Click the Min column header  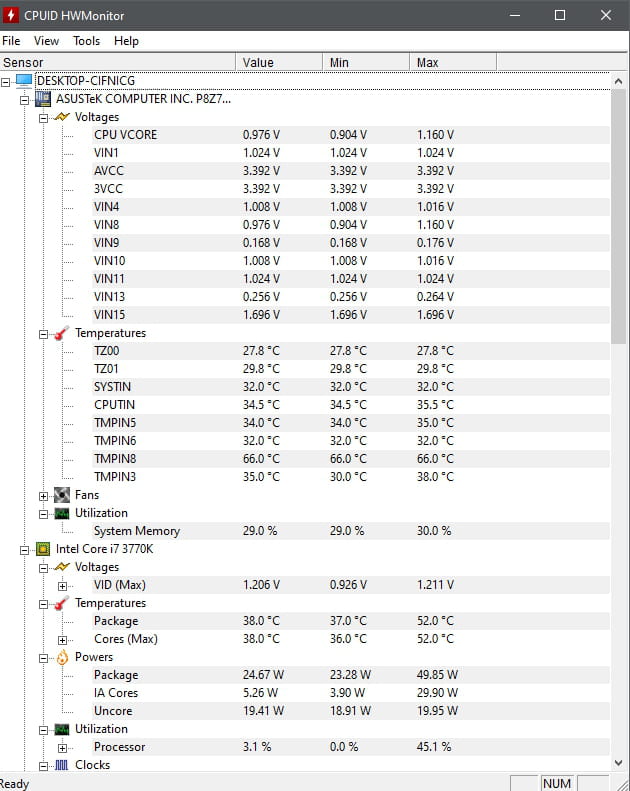366,63
